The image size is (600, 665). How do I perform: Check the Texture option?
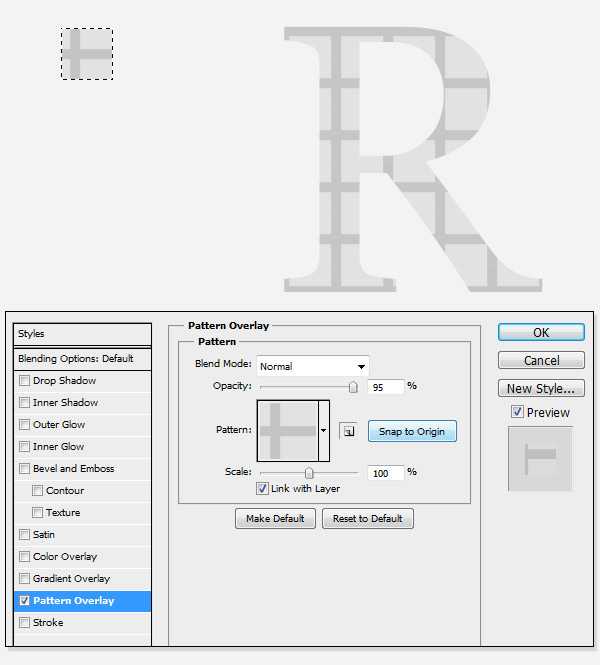coord(37,513)
